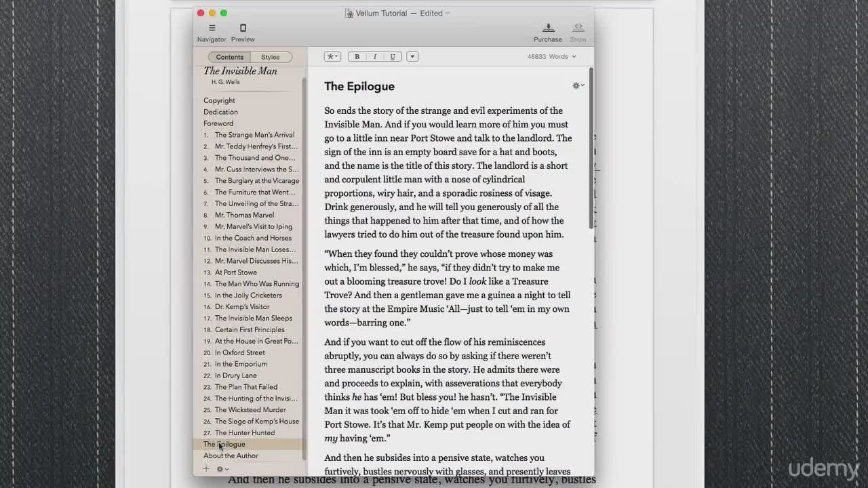The height and width of the screenshot is (488, 868).
Task: Select the Copyright section
Action: (219, 100)
